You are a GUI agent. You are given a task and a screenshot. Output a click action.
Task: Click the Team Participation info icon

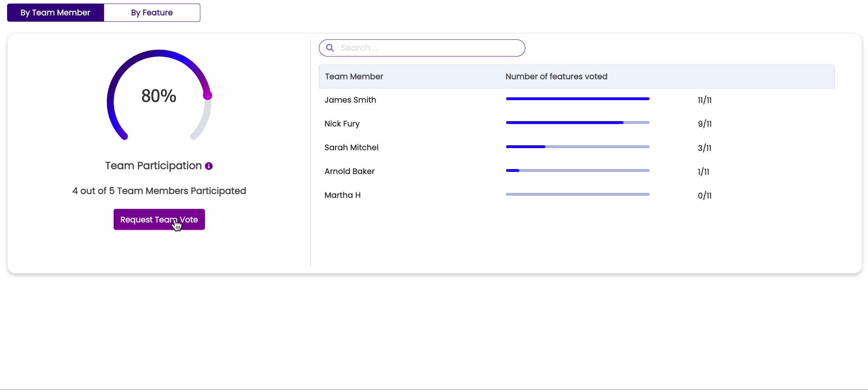point(209,166)
